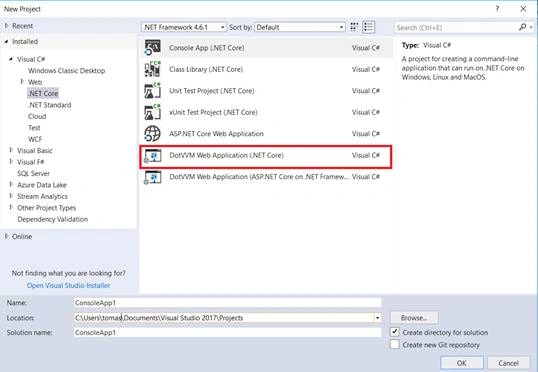This screenshot has height=372, width=538.
Task: Open the Location path dropdown arrow
Action: (377, 318)
